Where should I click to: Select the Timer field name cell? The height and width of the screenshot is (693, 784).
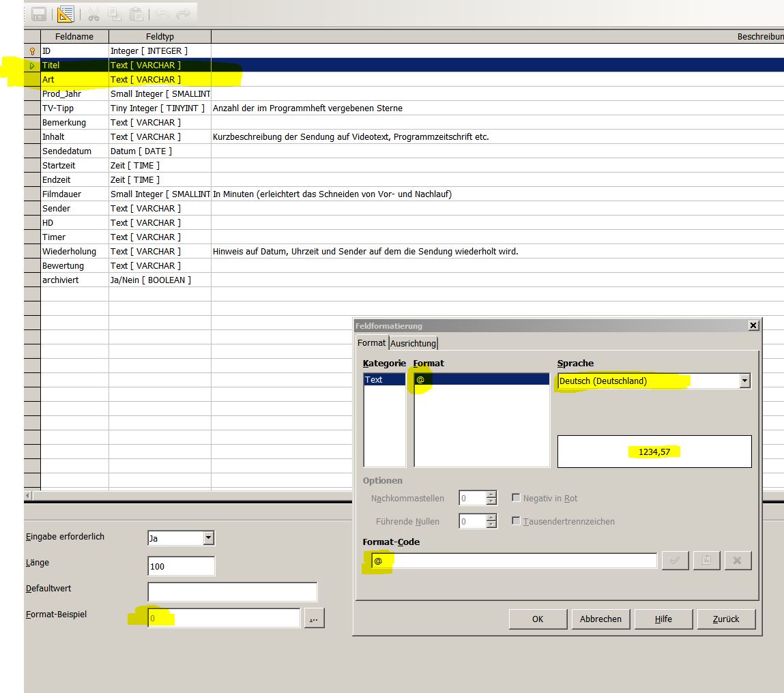pos(74,237)
